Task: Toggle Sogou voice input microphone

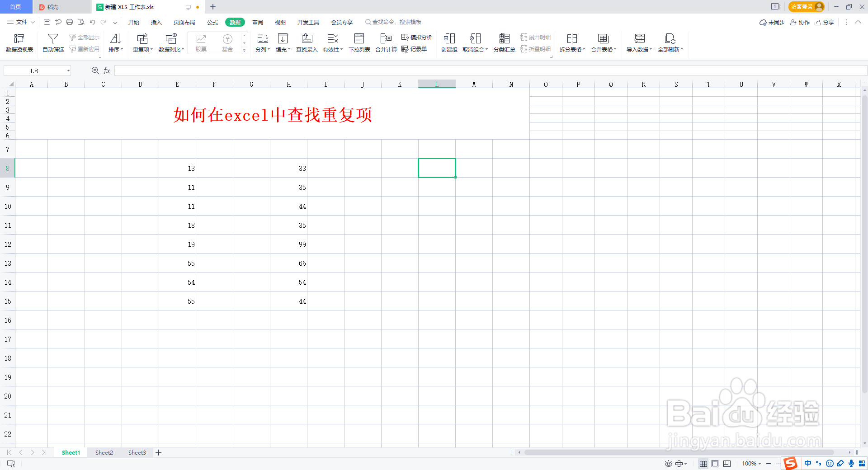Action: pos(851,463)
